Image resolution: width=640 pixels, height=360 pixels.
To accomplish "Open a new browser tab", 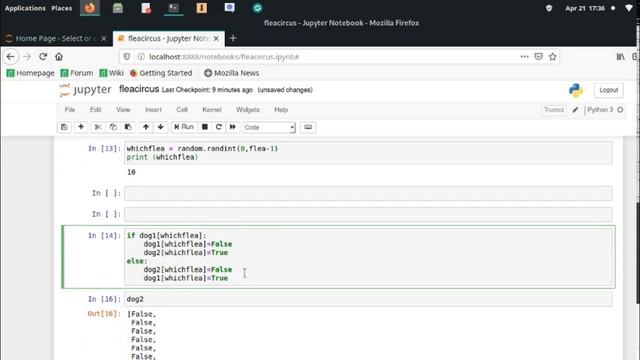I will (233, 38).
